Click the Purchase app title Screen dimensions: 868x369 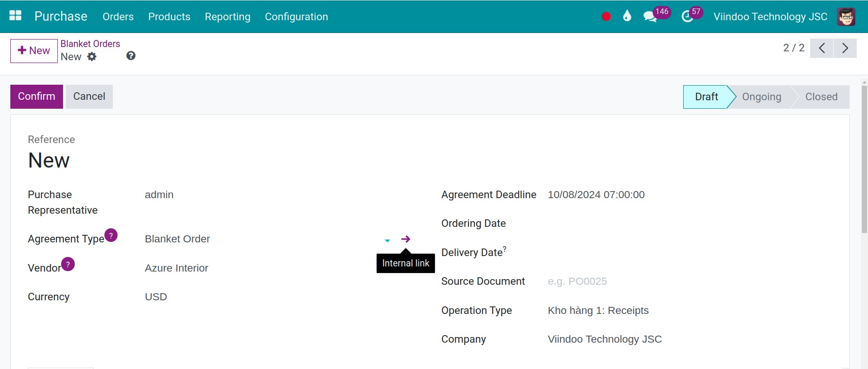pyautogui.click(x=61, y=16)
